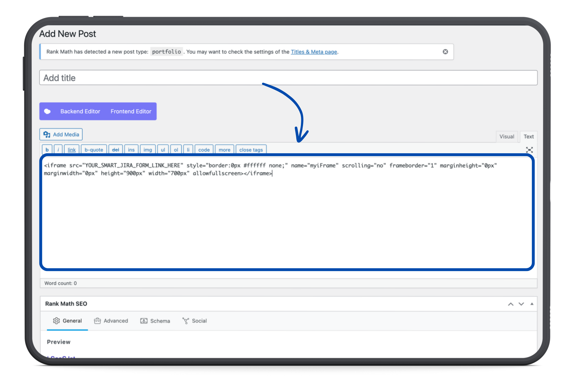This screenshot has height=392, width=574.
Task: Click the bold 'b' formatting icon
Action: point(47,149)
